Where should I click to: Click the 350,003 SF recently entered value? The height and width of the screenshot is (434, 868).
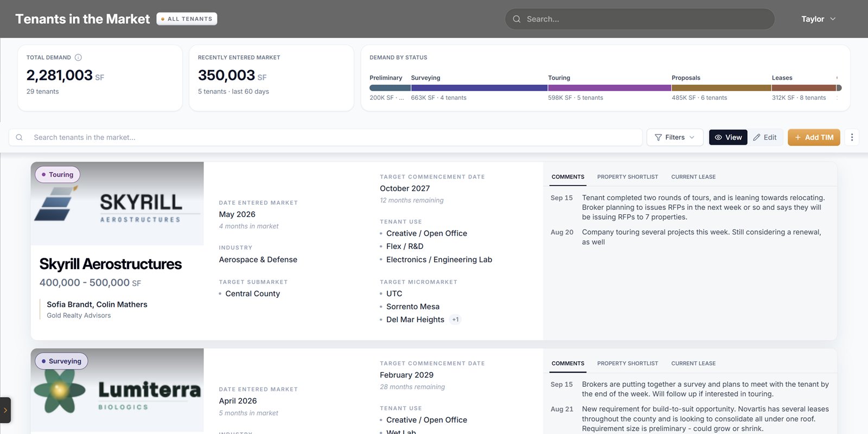pyautogui.click(x=232, y=75)
